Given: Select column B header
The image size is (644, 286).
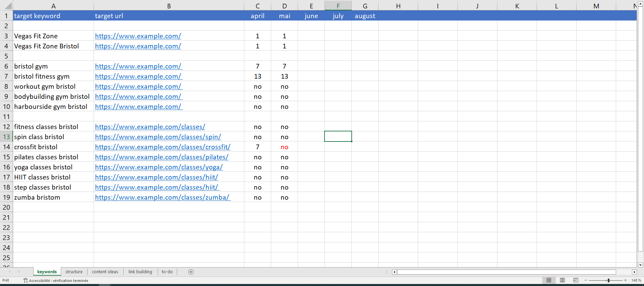Looking at the screenshot, I should tap(169, 6).
